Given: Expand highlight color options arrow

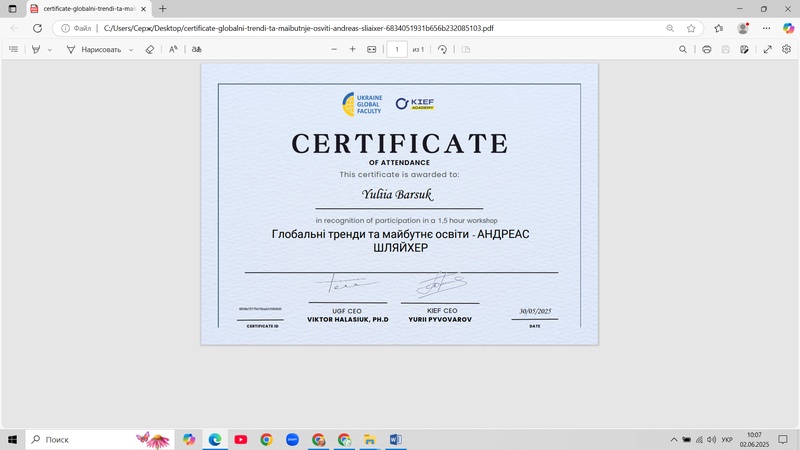Looking at the screenshot, I should point(49,50).
